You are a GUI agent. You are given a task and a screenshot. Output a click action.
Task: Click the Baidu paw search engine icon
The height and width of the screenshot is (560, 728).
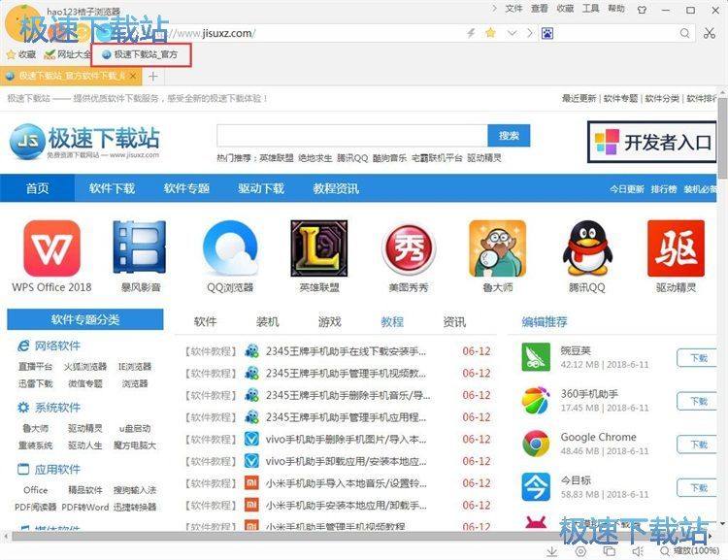coord(547,33)
